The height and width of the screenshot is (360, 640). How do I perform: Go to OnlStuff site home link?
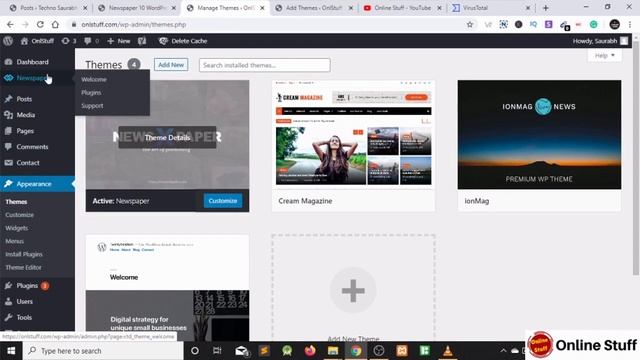pos(37,41)
